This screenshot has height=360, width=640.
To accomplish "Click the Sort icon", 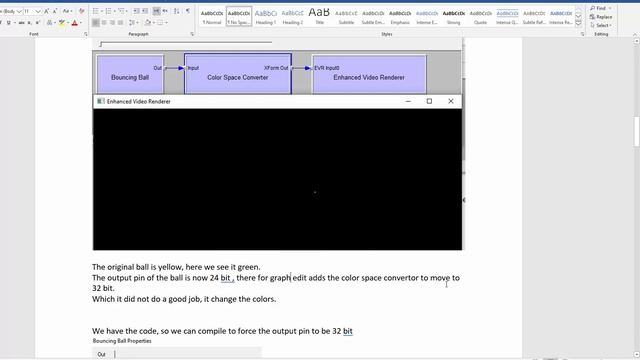I will (x=176, y=11).
